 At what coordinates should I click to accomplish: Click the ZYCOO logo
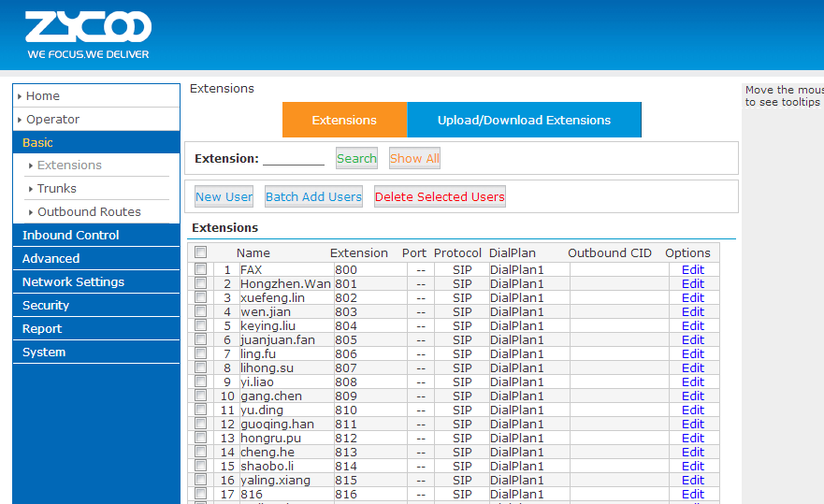88,35
